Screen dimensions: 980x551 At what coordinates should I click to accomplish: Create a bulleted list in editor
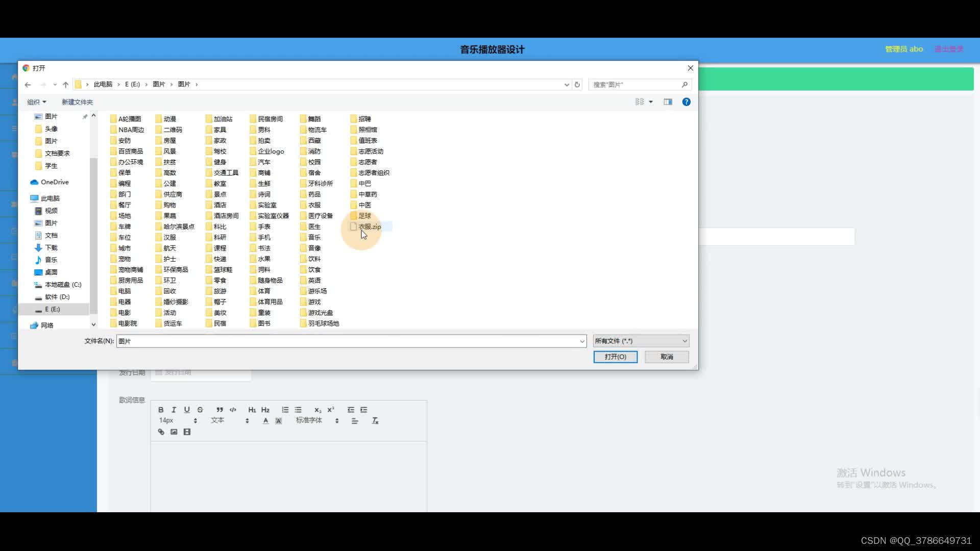(x=298, y=410)
